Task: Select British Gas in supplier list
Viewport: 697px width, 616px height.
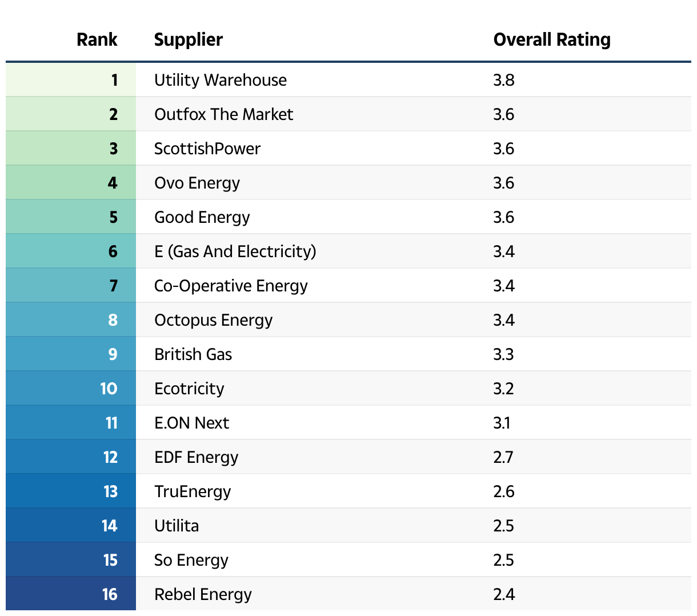Action: point(193,354)
